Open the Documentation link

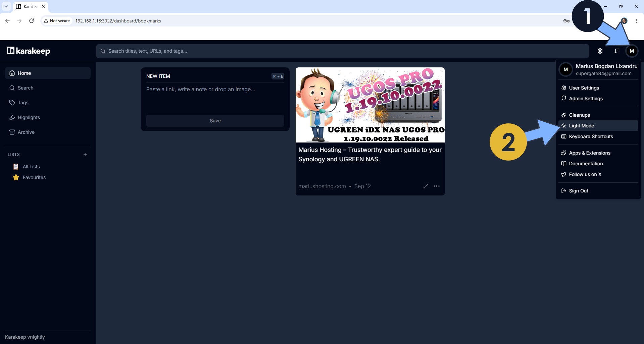click(598, 164)
